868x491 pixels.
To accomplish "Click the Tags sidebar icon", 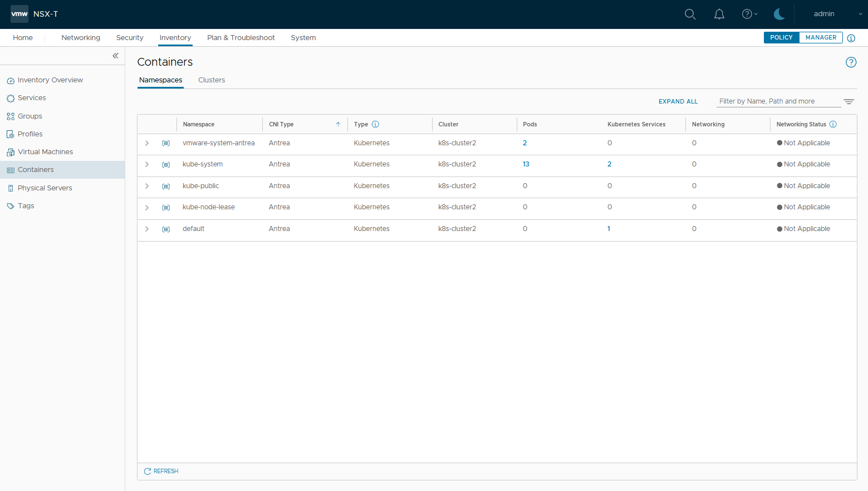I will (x=11, y=206).
